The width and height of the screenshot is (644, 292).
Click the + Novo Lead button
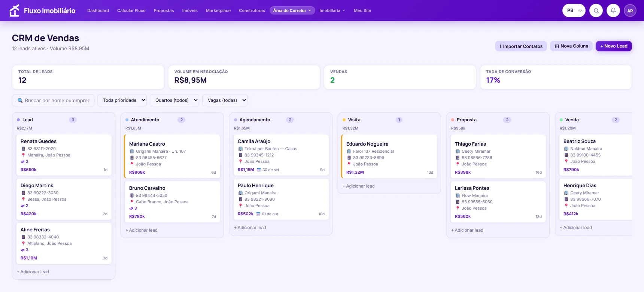[x=614, y=46]
